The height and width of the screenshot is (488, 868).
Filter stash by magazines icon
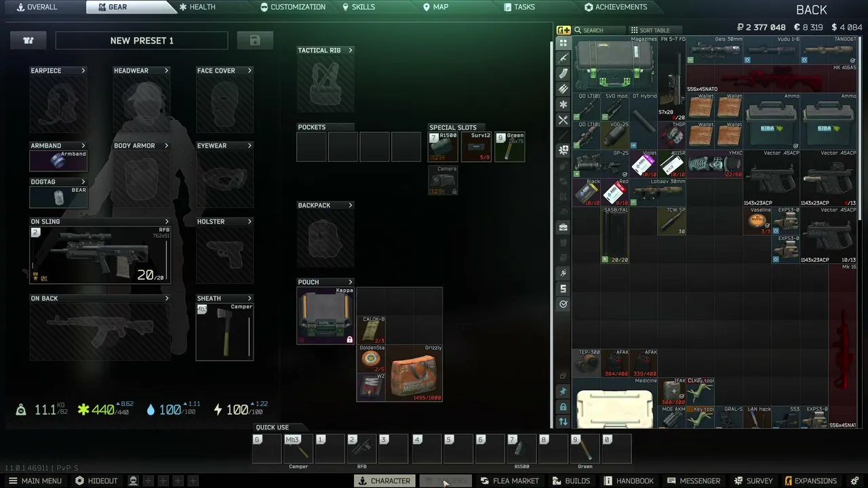click(x=563, y=74)
